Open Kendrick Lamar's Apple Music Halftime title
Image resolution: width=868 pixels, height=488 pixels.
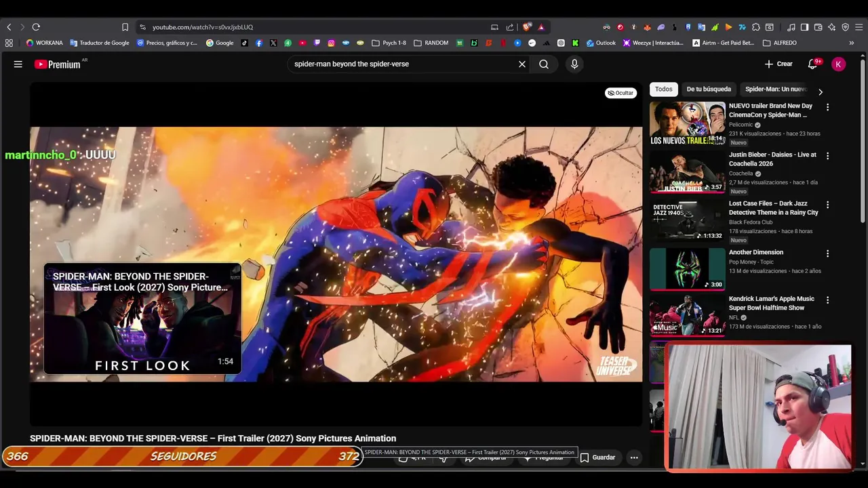(x=772, y=303)
